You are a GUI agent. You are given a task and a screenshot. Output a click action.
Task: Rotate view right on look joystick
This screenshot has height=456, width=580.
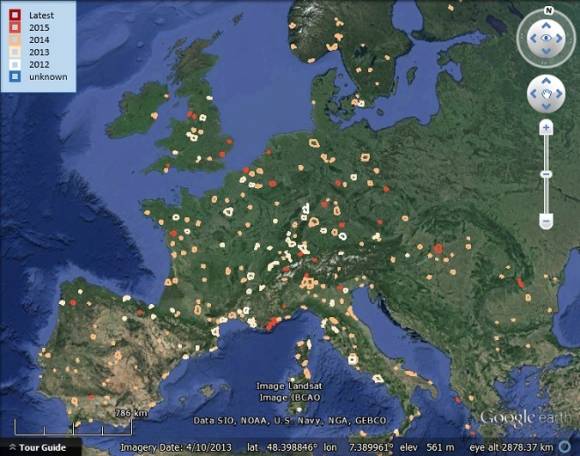[559, 38]
